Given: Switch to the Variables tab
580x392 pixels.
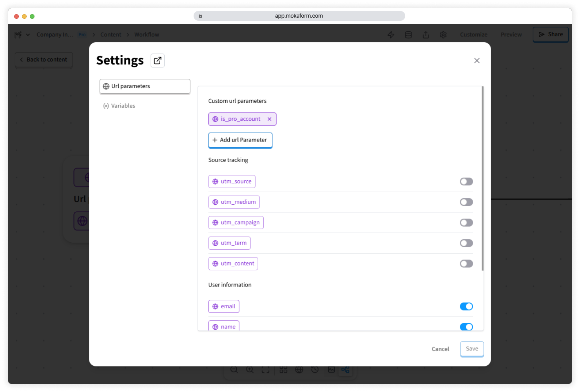Looking at the screenshot, I should click(x=119, y=106).
